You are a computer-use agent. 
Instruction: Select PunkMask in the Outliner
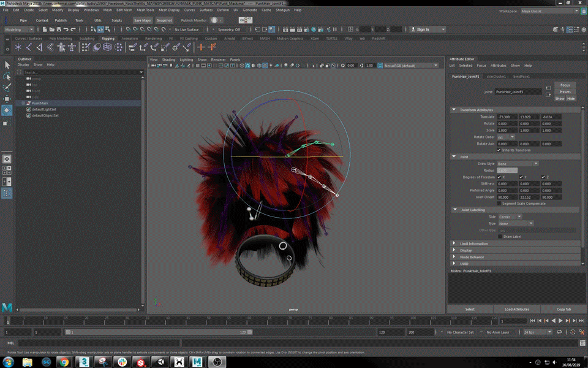(x=40, y=103)
